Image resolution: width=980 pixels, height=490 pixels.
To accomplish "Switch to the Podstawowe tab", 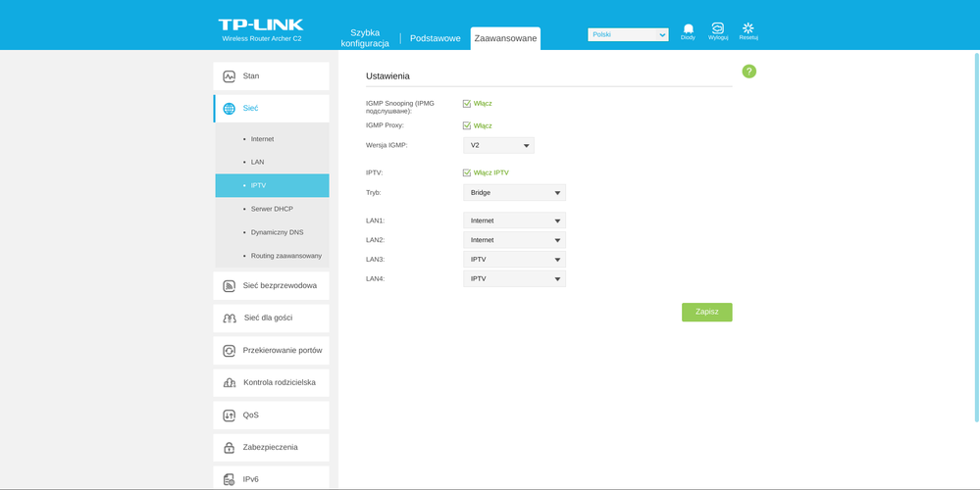I will (x=435, y=38).
